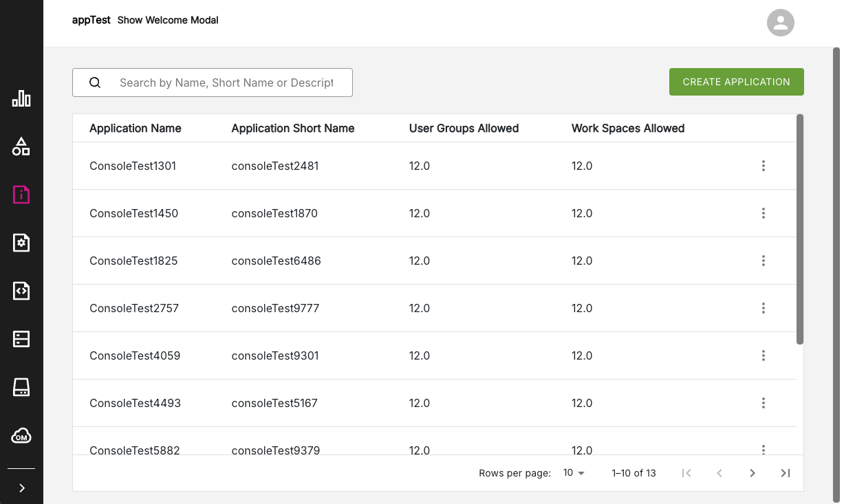Open the bar chart dashboard sidebar icon
844x504 pixels.
(21, 98)
